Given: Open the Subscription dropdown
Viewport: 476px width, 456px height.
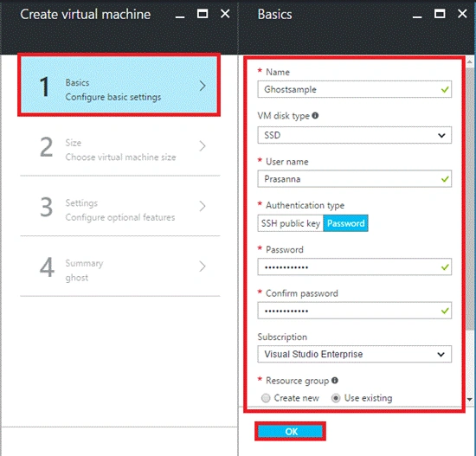Looking at the screenshot, I should [x=354, y=354].
